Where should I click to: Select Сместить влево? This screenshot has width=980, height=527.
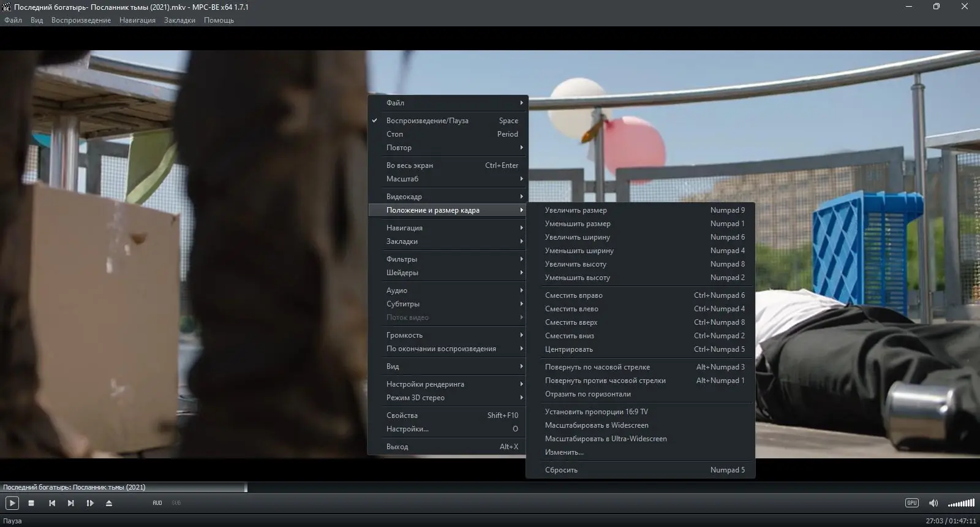(x=641, y=309)
